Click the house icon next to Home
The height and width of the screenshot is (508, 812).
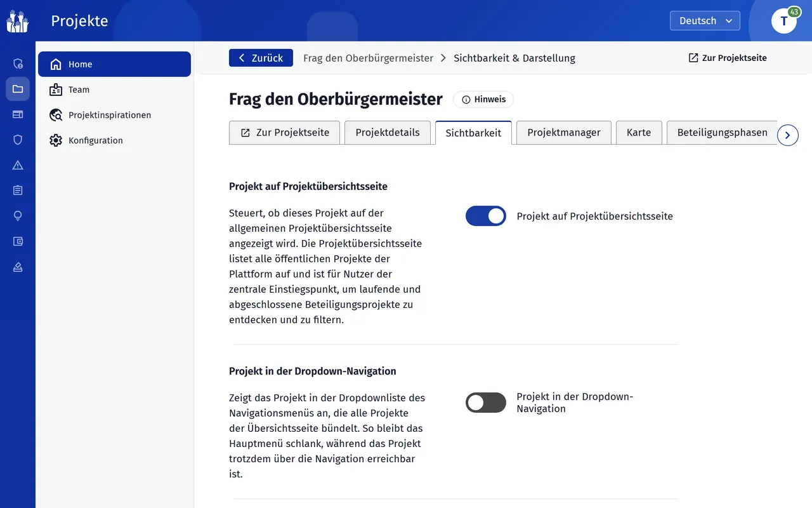tap(56, 64)
